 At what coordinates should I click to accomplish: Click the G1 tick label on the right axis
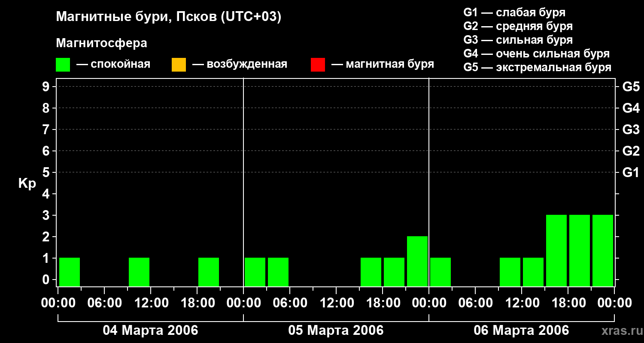(x=631, y=172)
